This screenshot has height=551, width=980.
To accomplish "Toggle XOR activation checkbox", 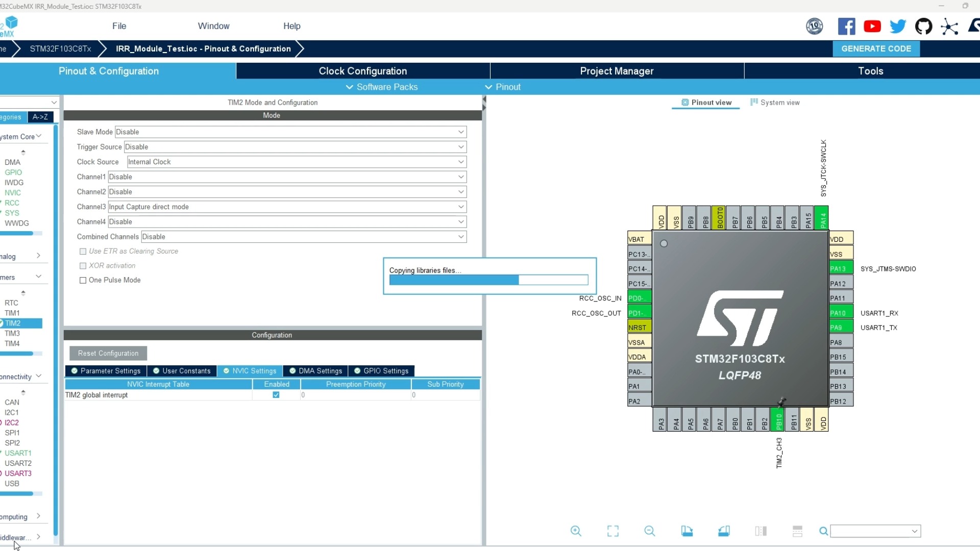I will coord(83,266).
